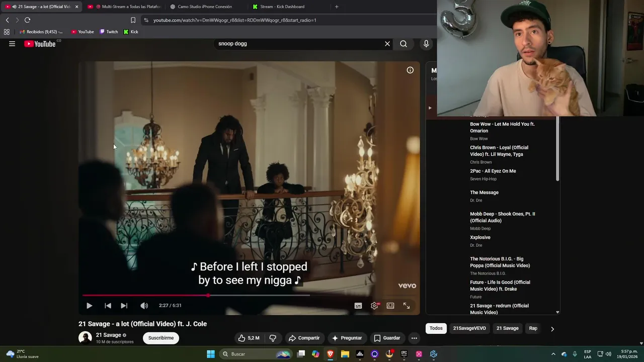Select Todos filter chip
This screenshot has height=362, width=644.
click(436, 328)
